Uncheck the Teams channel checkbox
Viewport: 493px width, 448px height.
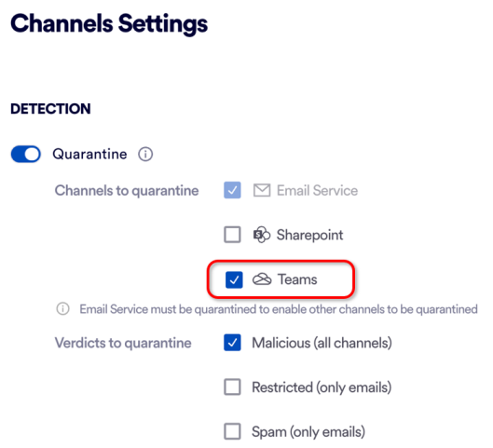(234, 279)
